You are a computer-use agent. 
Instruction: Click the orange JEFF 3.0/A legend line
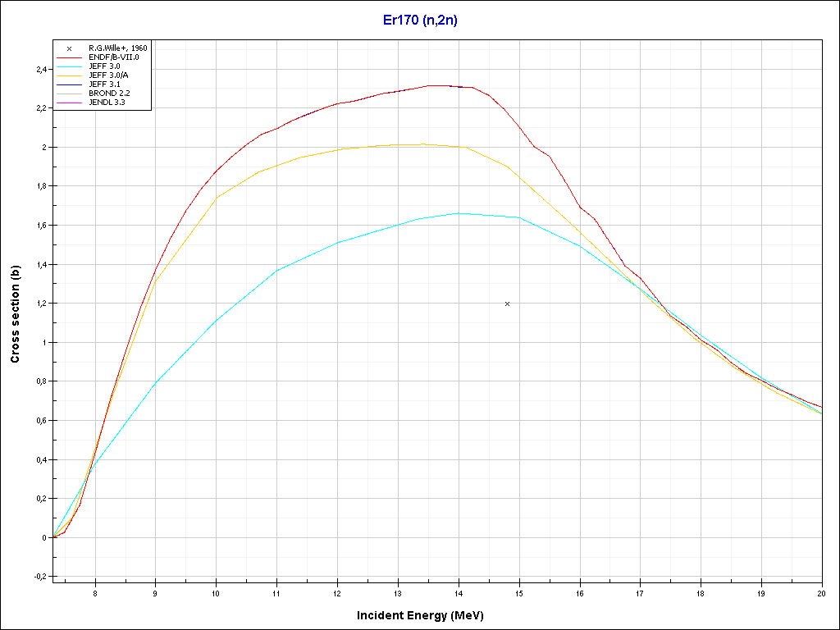click(69, 75)
